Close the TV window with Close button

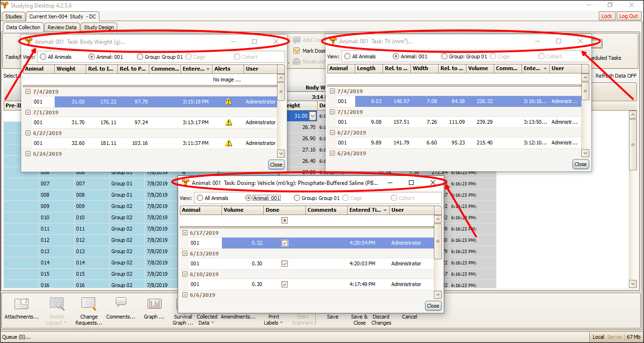coord(580,164)
